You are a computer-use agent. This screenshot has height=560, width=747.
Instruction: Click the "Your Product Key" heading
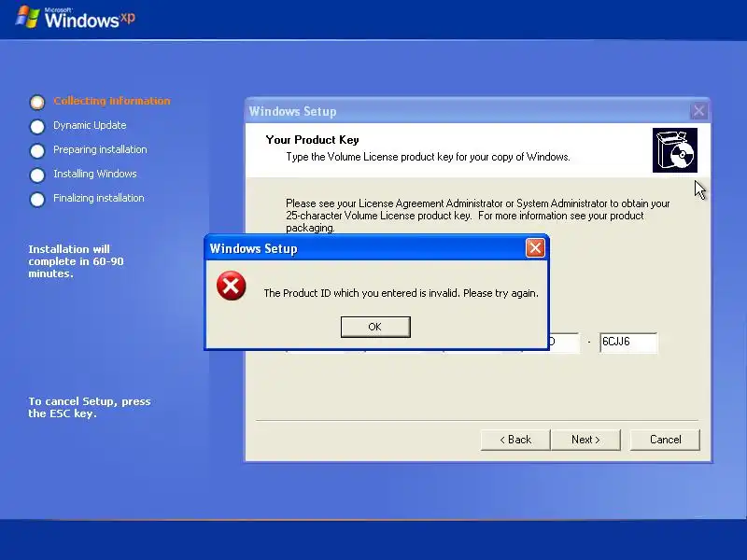pos(312,140)
